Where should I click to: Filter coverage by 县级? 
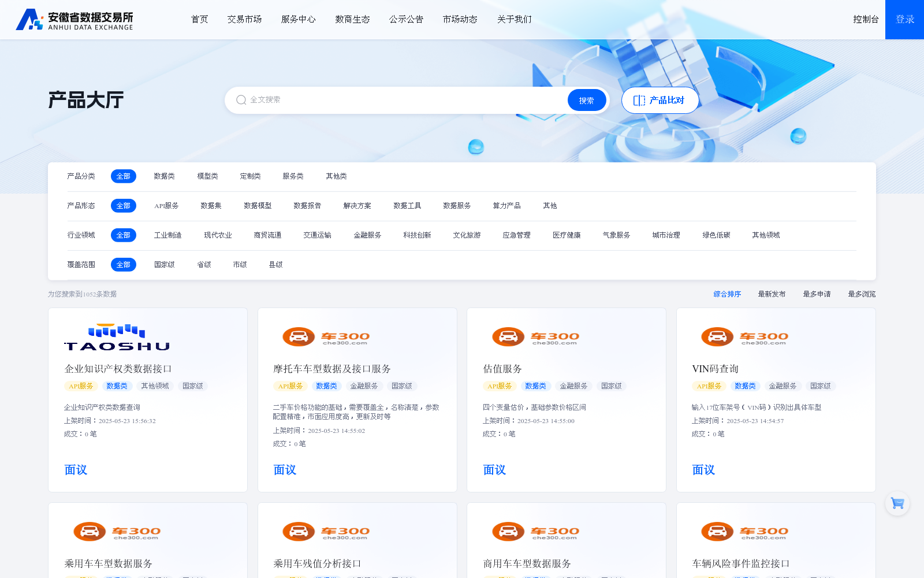coord(275,265)
